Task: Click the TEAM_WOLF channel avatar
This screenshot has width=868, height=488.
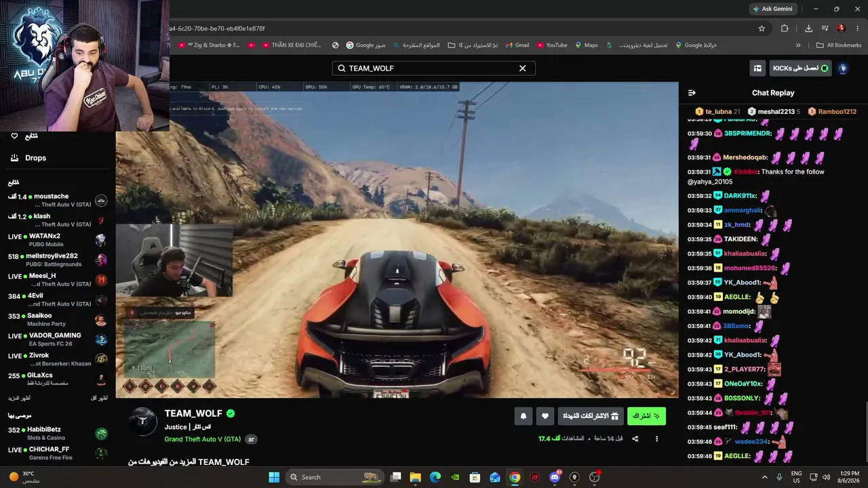Action: coord(143,421)
